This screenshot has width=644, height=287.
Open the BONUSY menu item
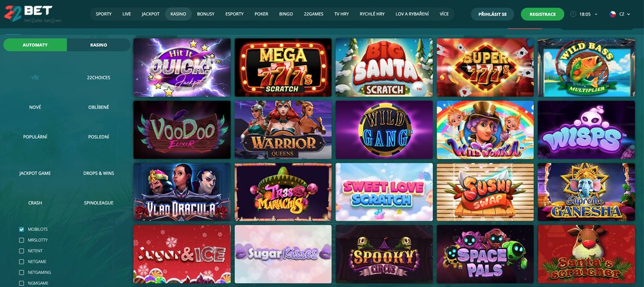(205, 14)
